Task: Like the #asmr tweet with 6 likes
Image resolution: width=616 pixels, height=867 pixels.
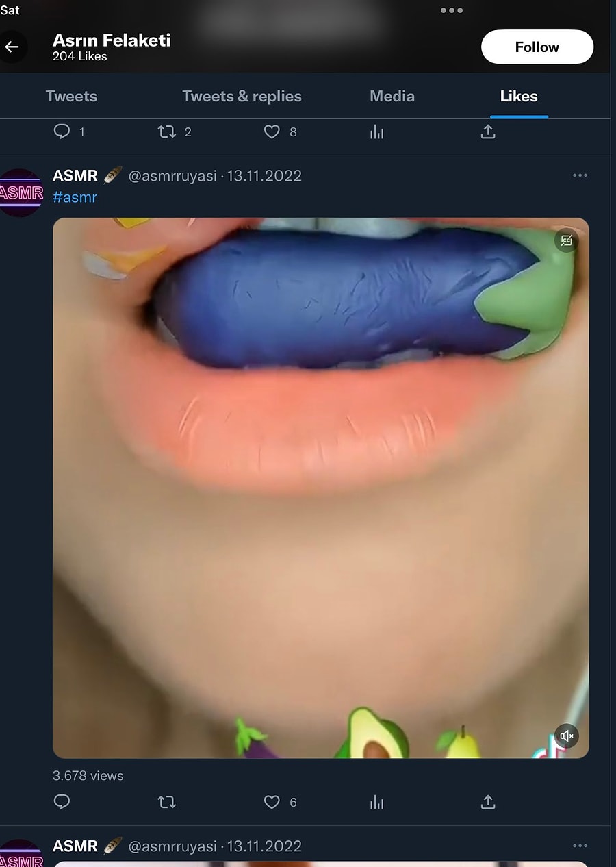Action: click(272, 802)
